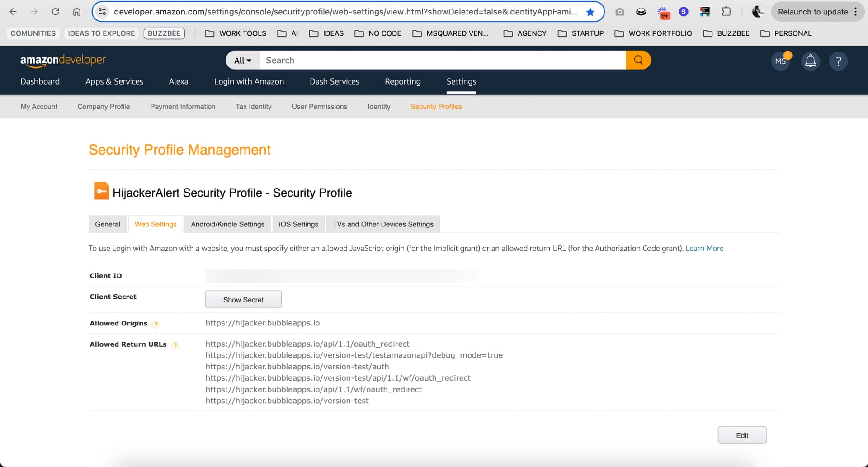
Task: Open Payment Information submenu
Action: click(x=183, y=107)
